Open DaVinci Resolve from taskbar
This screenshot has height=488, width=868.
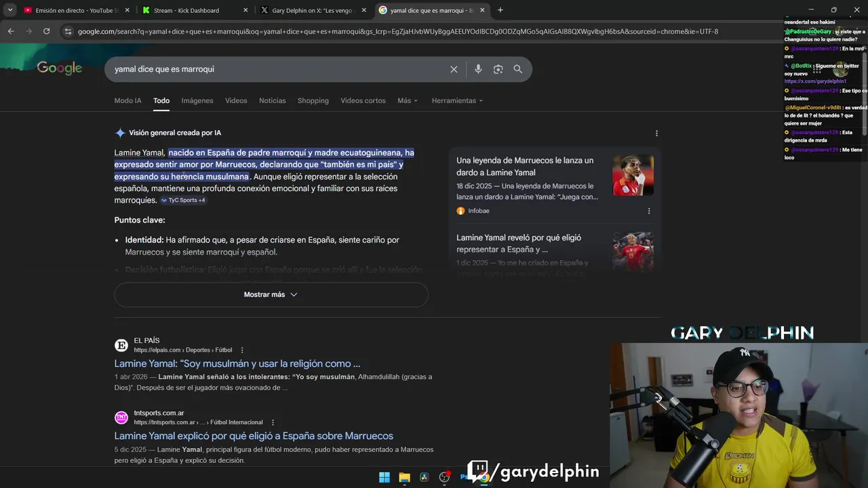pyautogui.click(x=425, y=477)
